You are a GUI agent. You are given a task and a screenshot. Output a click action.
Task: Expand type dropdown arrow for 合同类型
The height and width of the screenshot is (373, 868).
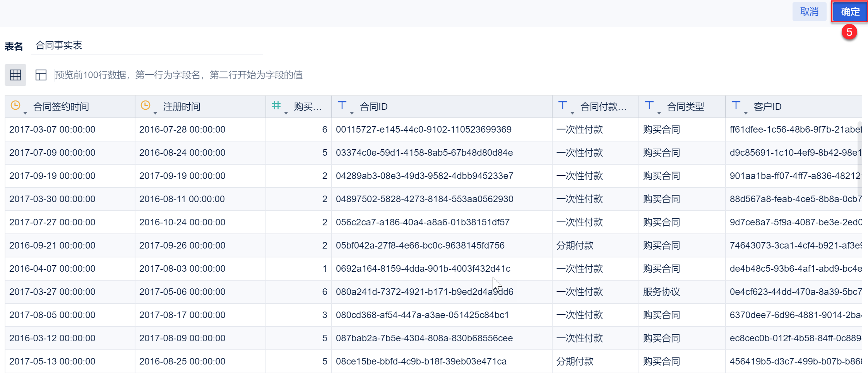[659, 113]
